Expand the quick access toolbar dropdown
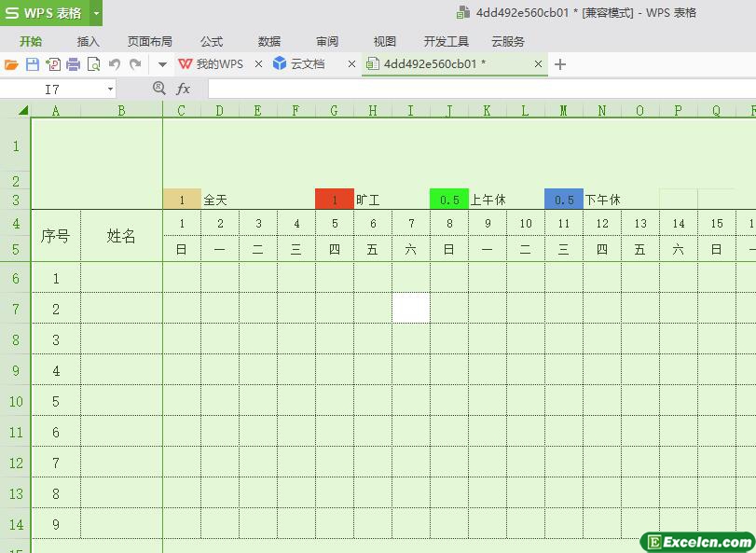This screenshot has height=553, width=756. 162,64
